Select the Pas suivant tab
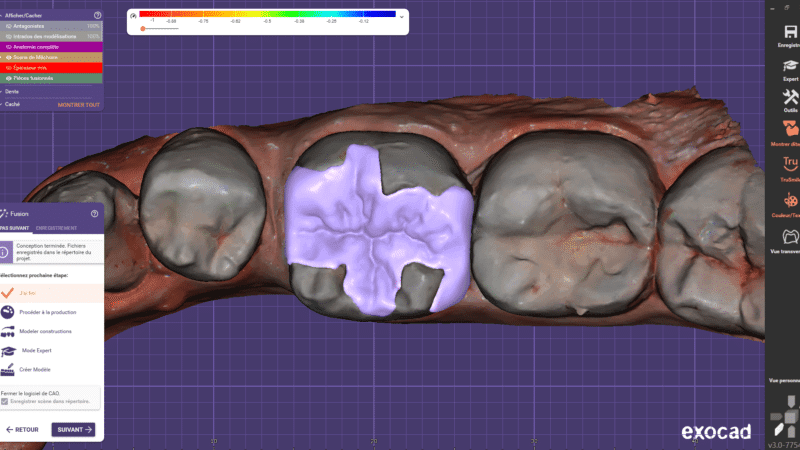Screen dimensions: 800x450 [x=15, y=228]
